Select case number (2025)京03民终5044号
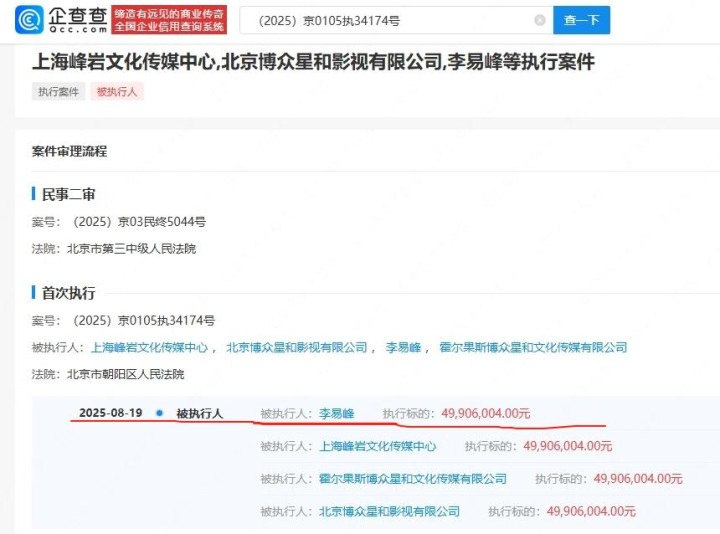Viewport: 720px width, 534px height. [x=139, y=222]
